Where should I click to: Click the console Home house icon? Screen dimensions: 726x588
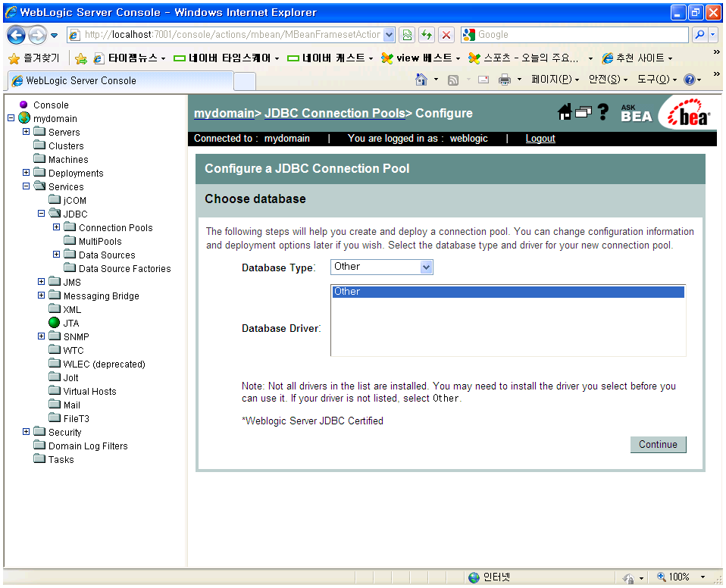point(565,111)
